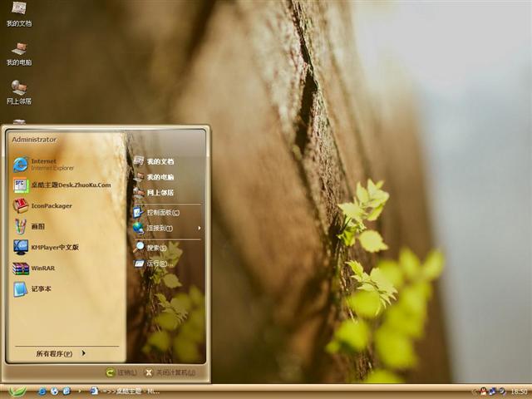Click the green leaf Start button
532x399 pixels.
(x=17, y=392)
